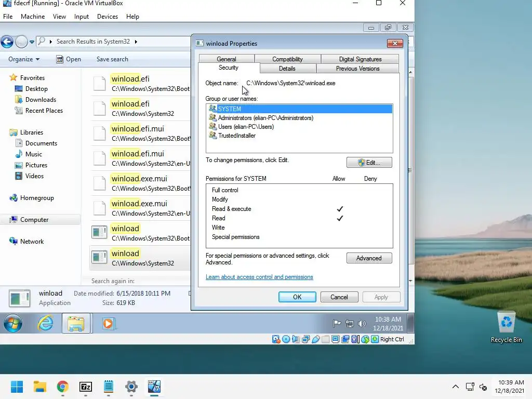Click guest clock showing 10:38 AM

(x=388, y=324)
